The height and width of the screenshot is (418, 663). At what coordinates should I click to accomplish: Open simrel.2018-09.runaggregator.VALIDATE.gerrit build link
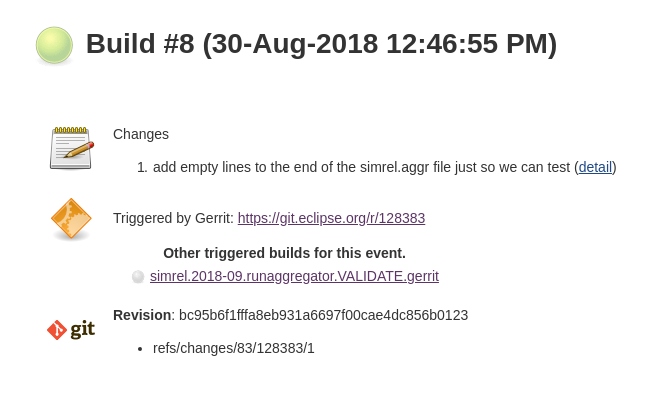(x=294, y=276)
